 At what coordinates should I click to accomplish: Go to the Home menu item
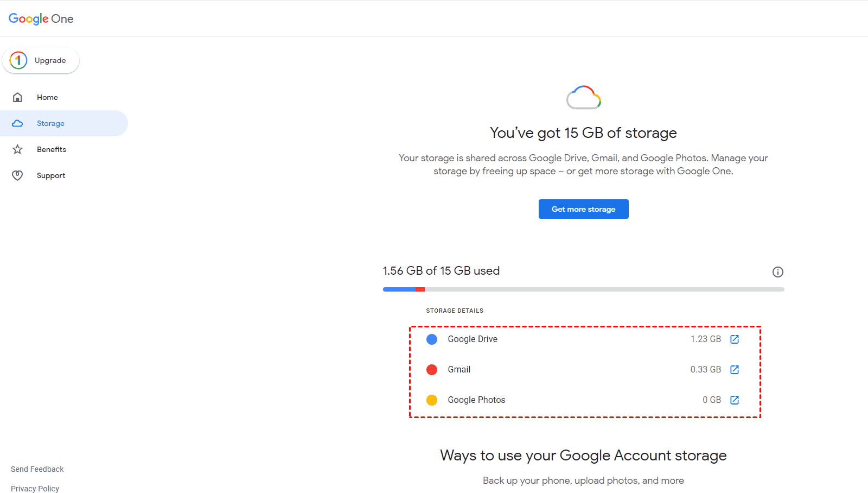(x=47, y=97)
